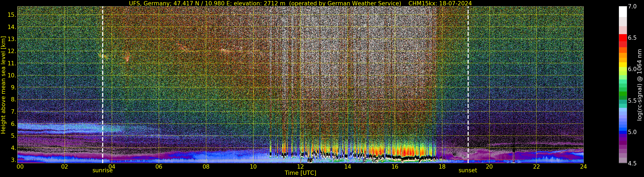Click the white dashed sunrise marker line
Image resolution: width=644 pixels, height=177 pixels.
click(x=103, y=85)
